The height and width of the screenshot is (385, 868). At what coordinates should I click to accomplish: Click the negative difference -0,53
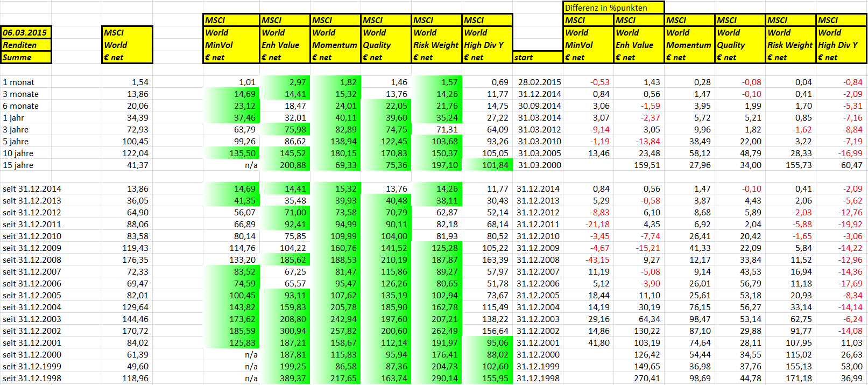tap(600, 82)
